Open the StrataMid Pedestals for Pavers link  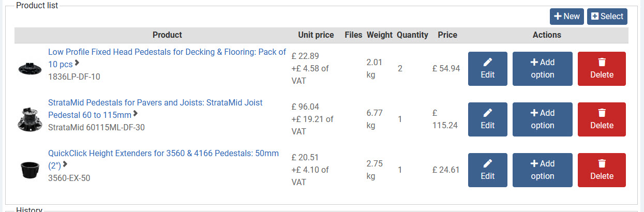click(x=155, y=102)
